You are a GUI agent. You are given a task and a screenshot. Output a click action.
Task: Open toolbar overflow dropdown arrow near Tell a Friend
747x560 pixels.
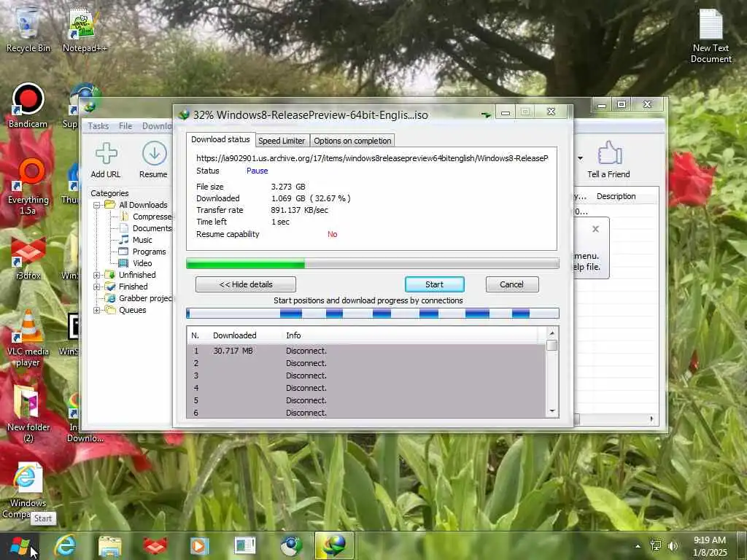tap(580, 158)
